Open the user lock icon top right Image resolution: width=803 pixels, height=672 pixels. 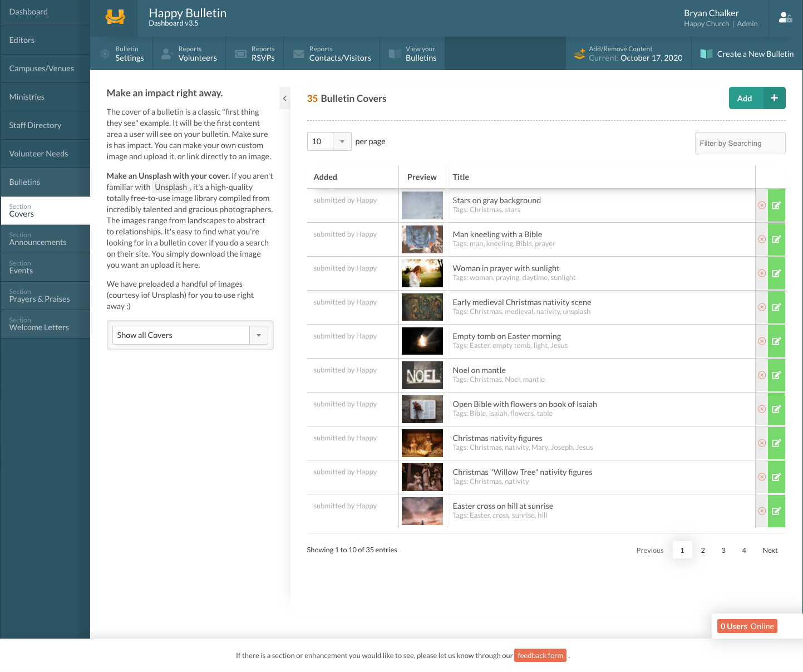pyautogui.click(x=785, y=17)
